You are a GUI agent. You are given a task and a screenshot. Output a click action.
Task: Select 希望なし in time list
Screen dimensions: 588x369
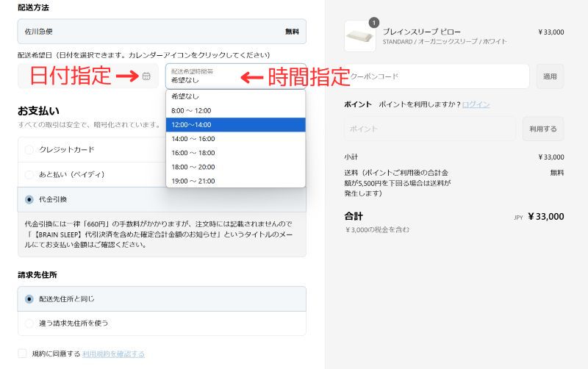(x=235, y=96)
